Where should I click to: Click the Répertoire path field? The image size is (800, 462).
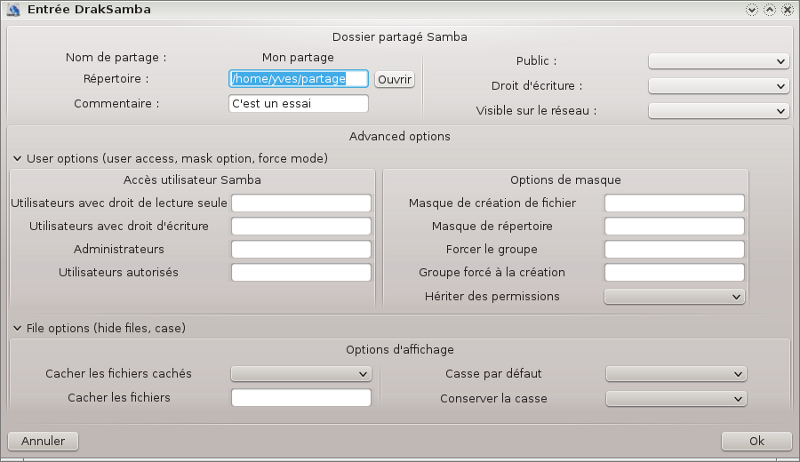click(x=298, y=79)
